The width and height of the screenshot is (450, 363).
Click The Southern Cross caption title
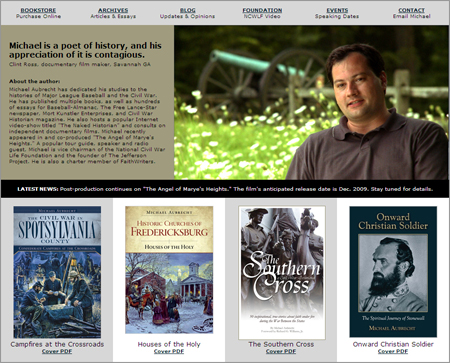tap(281, 344)
